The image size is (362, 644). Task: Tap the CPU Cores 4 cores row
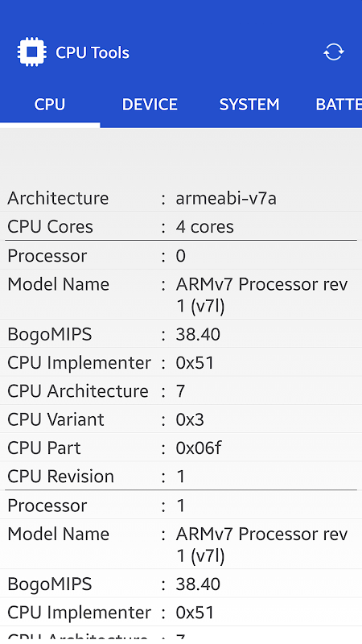[181, 227]
